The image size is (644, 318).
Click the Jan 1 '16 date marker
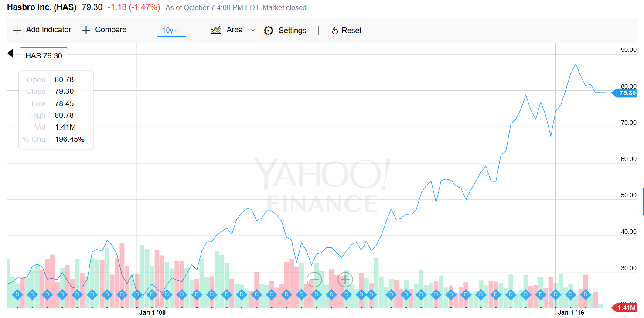(x=570, y=312)
